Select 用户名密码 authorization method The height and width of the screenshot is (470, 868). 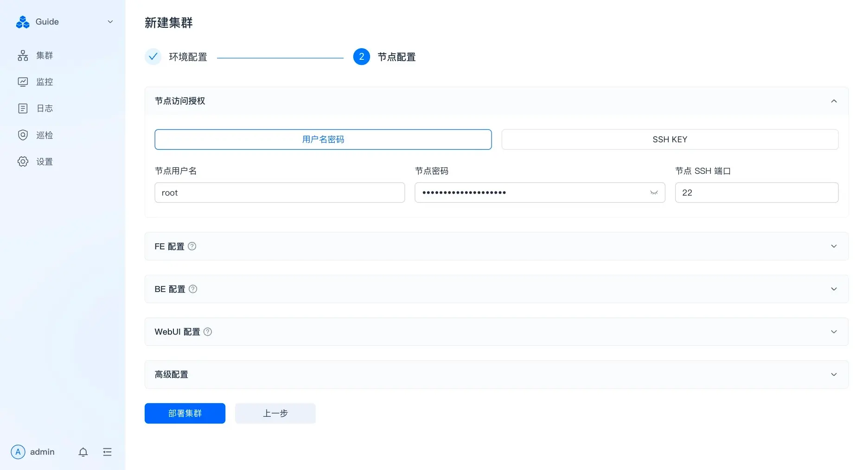[323, 140]
